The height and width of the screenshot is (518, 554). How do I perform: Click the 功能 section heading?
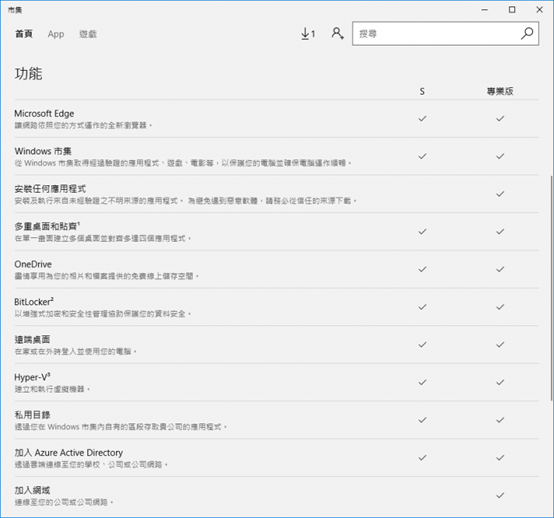point(28,74)
